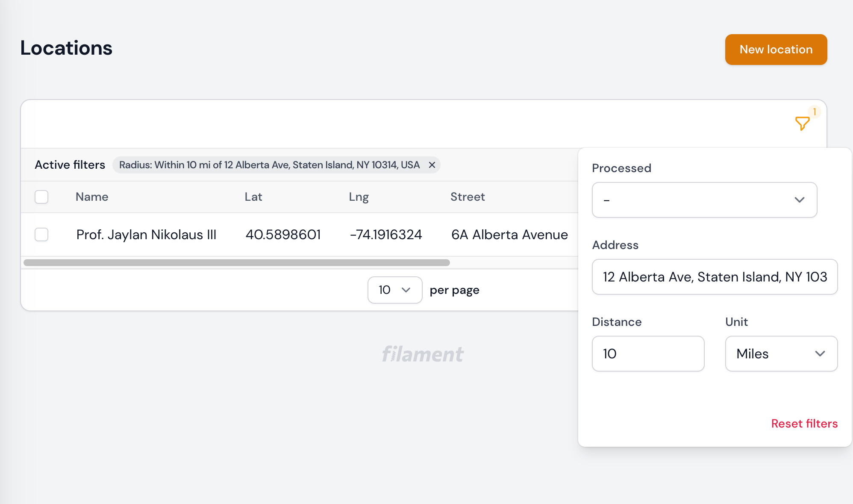Open the per page count dropdown

coord(394,290)
